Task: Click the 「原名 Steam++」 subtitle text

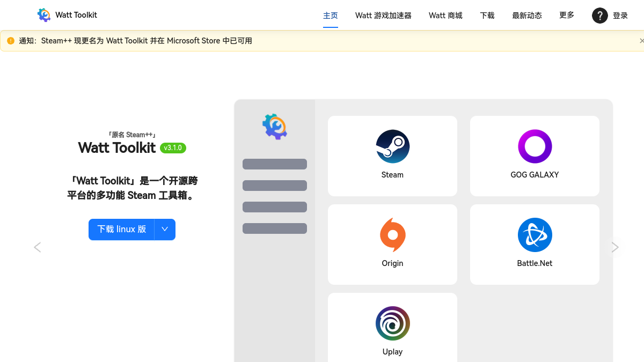Action: (x=132, y=135)
